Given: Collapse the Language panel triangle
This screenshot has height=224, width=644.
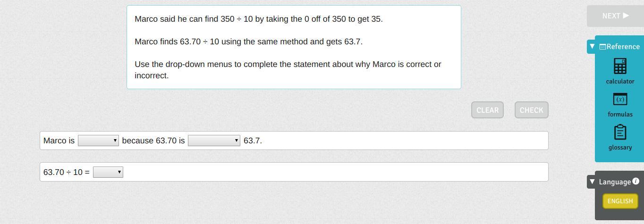Looking at the screenshot, I should coord(592,182).
